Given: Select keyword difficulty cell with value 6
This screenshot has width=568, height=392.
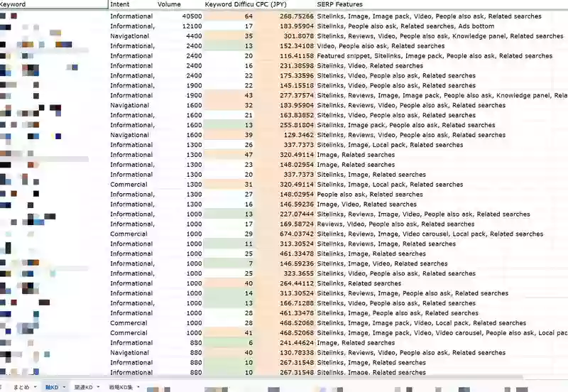Looking at the screenshot, I should pyautogui.click(x=229, y=343).
